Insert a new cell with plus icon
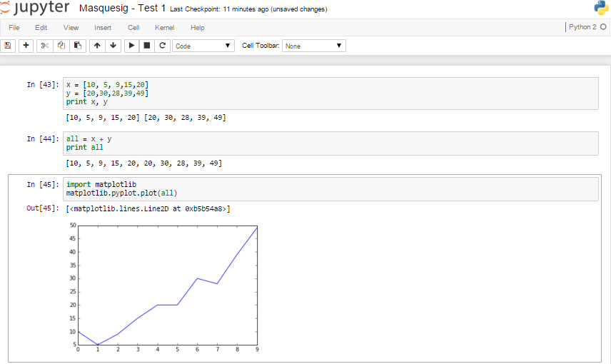This screenshot has height=364, width=611. (26, 46)
